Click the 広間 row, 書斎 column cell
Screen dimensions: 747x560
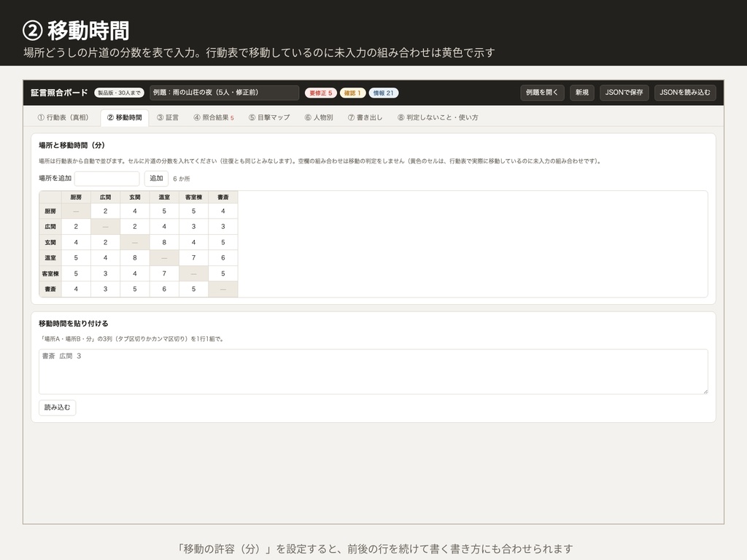point(223,227)
